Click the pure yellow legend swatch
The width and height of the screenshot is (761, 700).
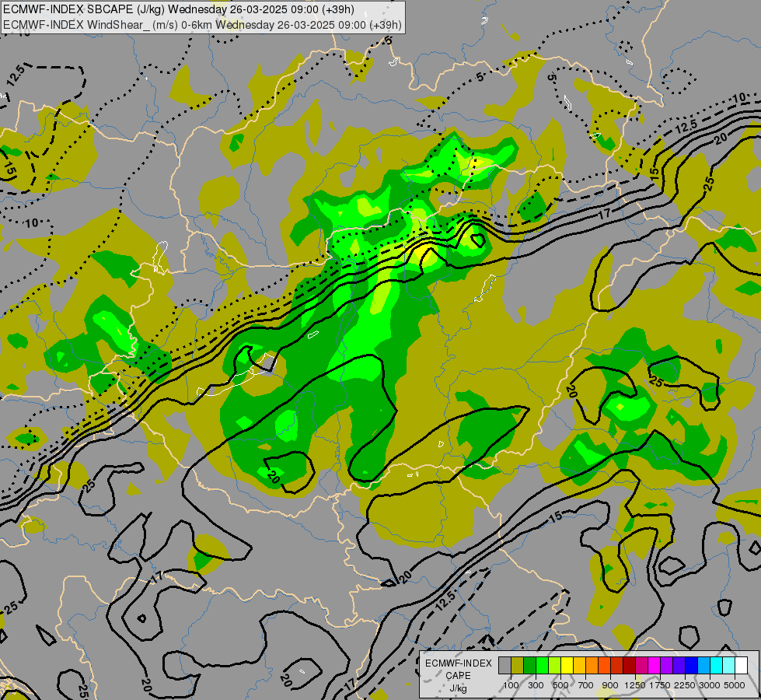(567, 665)
